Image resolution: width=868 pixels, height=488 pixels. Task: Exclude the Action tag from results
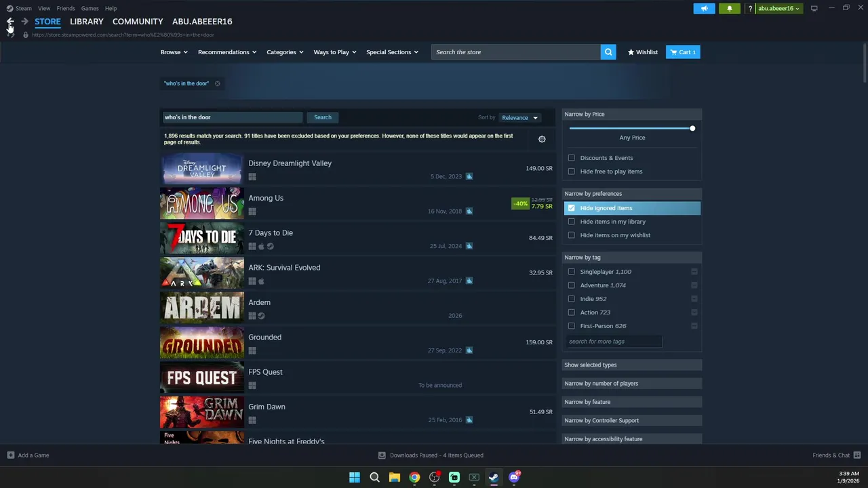[x=694, y=312]
